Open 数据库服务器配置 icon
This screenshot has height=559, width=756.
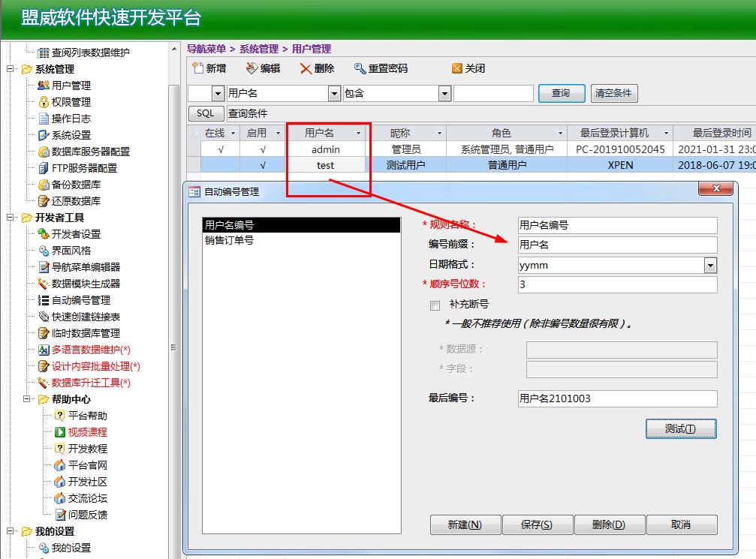(x=44, y=152)
